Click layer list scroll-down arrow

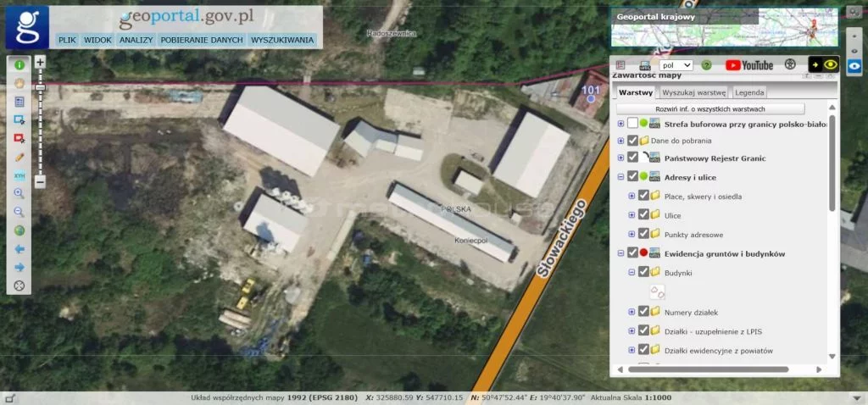pos(832,357)
